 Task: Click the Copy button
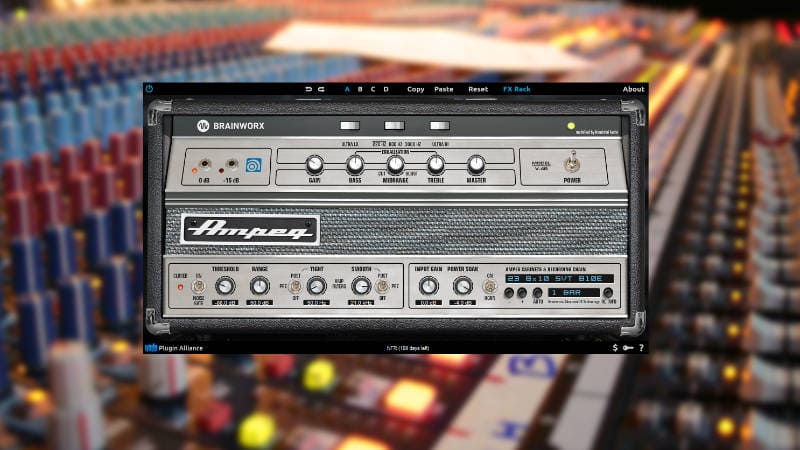(415, 89)
